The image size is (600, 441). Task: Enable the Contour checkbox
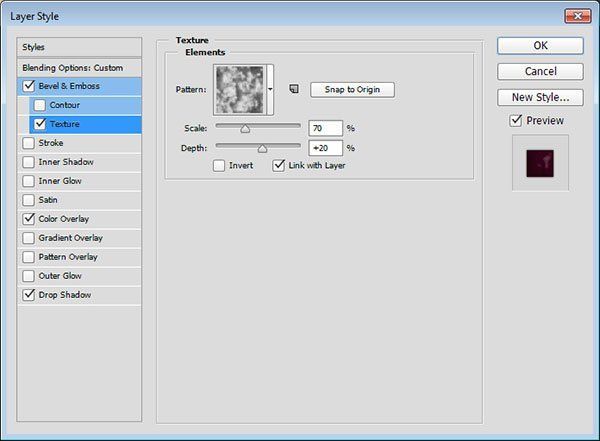coord(40,105)
